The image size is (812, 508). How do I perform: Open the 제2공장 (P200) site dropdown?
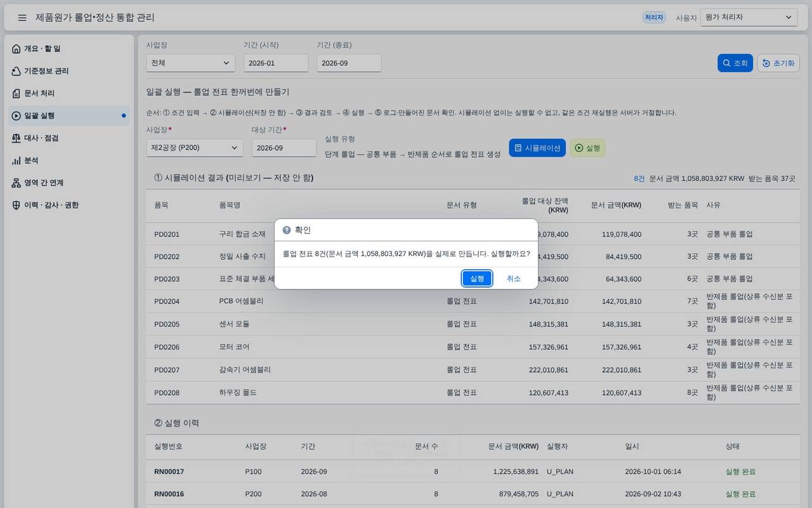point(194,148)
